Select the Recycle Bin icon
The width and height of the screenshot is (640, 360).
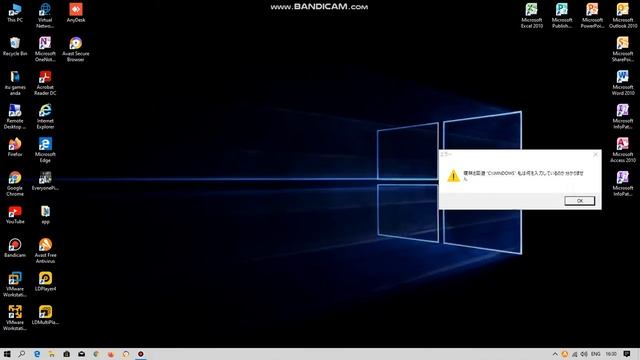(x=15, y=46)
